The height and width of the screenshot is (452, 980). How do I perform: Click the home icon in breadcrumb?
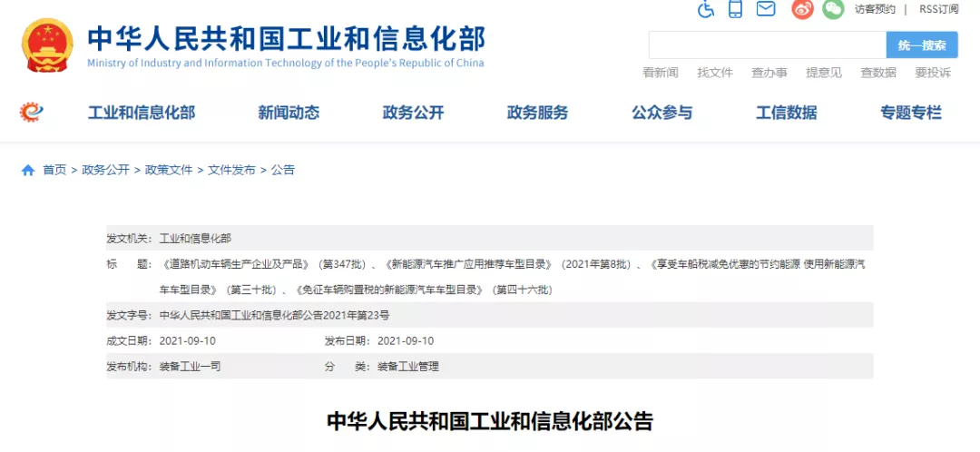pos(28,170)
